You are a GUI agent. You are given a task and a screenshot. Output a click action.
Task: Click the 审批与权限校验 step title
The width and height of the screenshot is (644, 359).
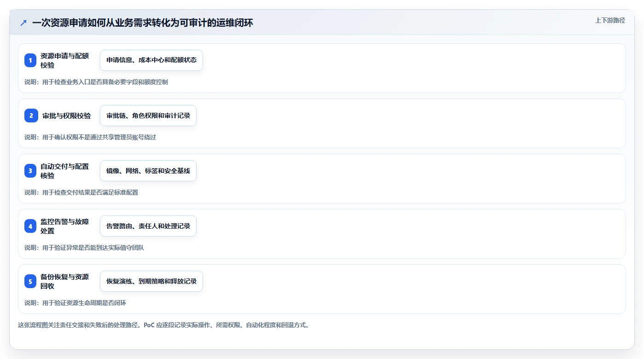point(67,116)
